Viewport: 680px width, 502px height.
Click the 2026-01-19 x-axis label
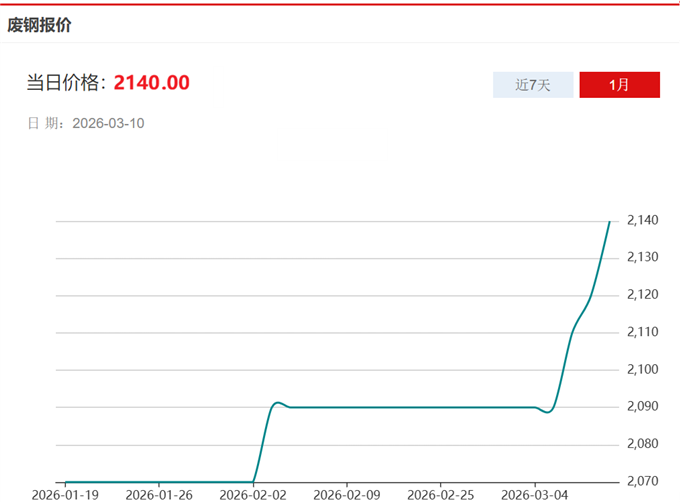tap(66, 494)
